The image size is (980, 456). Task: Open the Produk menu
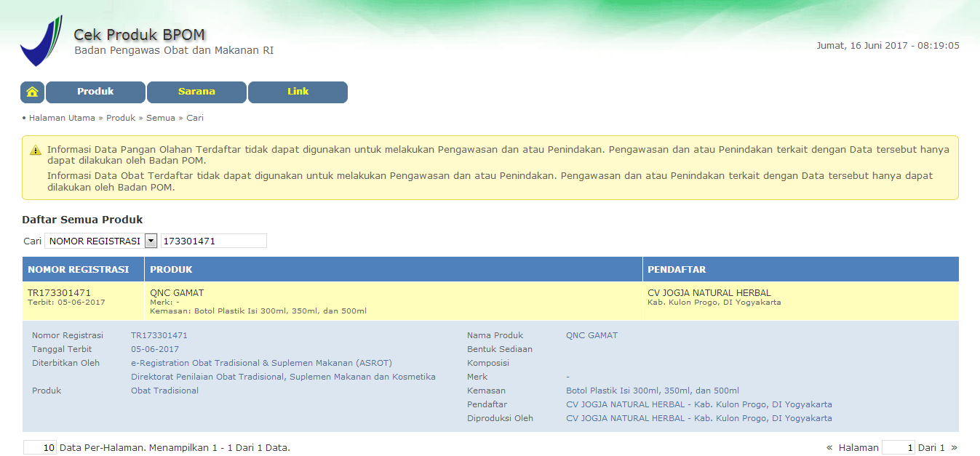point(95,92)
